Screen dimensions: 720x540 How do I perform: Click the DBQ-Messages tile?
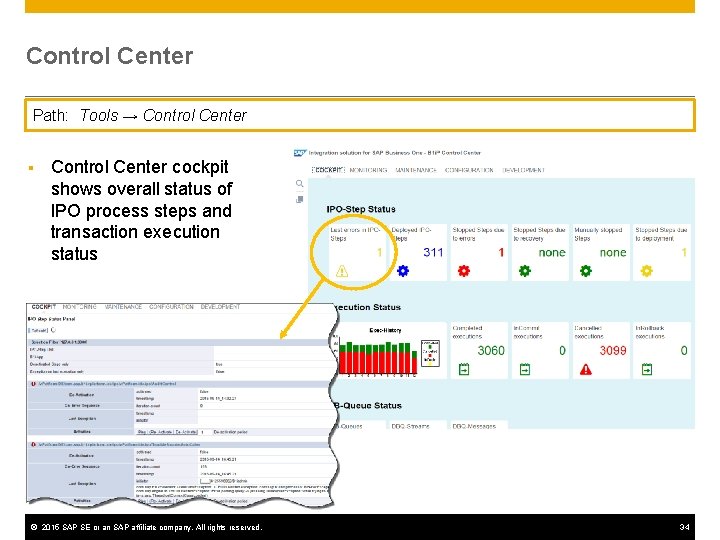(479, 425)
